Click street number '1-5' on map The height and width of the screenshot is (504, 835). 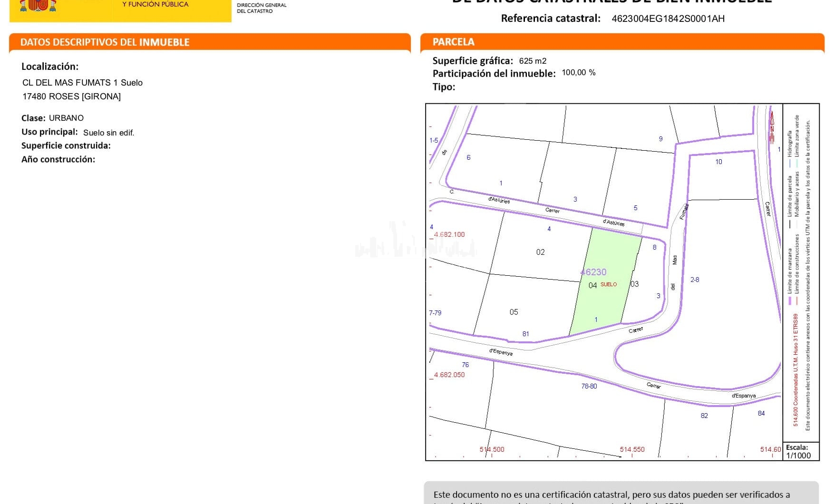click(434, 140)
